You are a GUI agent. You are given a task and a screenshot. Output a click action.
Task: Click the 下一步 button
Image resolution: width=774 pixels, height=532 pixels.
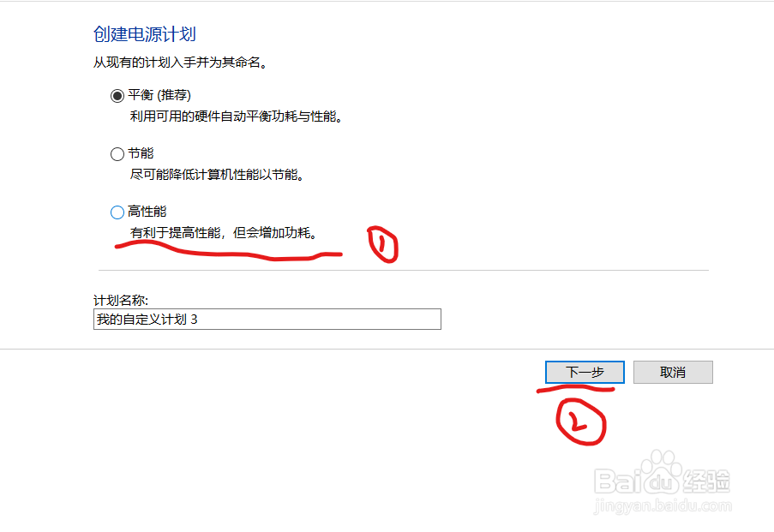585,372
